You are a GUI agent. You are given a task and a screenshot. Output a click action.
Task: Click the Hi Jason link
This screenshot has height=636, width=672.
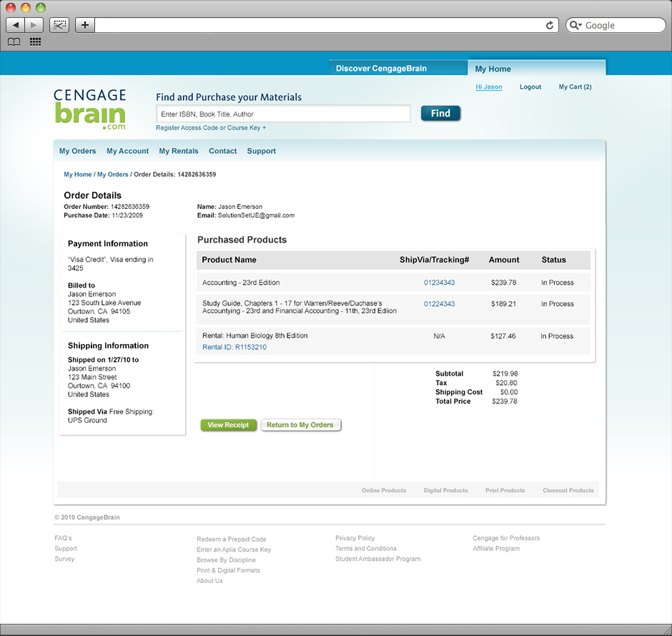(489, 87)
